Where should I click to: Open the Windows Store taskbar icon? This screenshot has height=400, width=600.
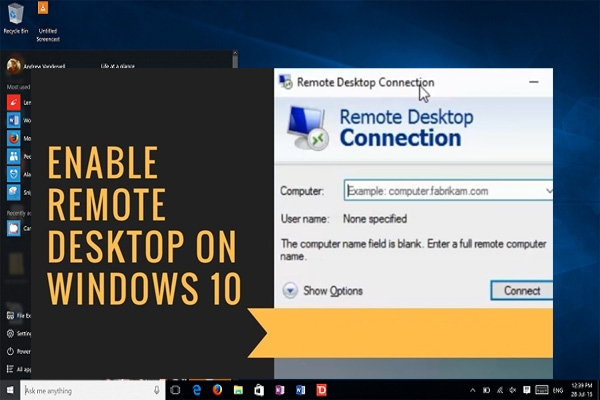click(259, 390)
